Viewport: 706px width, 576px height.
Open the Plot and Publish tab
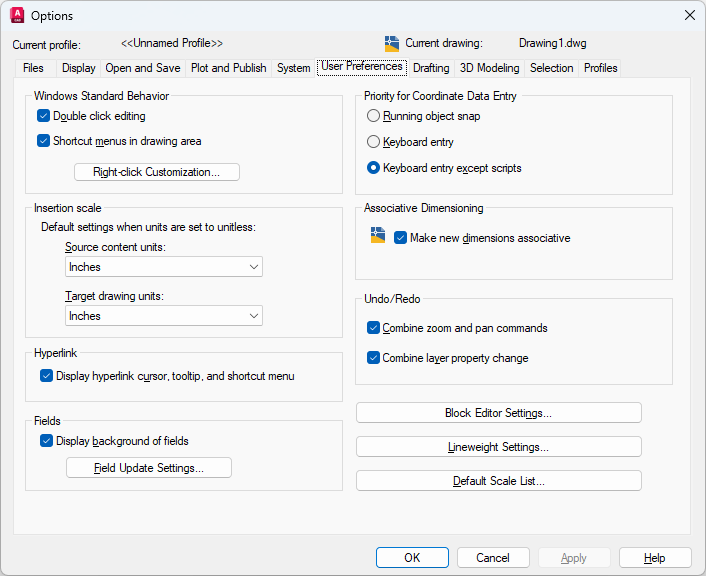(228, 68)
